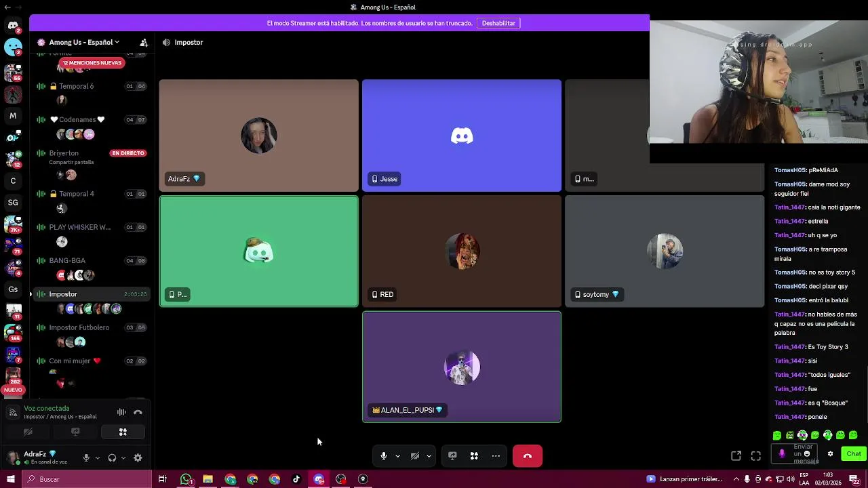Open Among Us - Español server menu

point(84,42)
